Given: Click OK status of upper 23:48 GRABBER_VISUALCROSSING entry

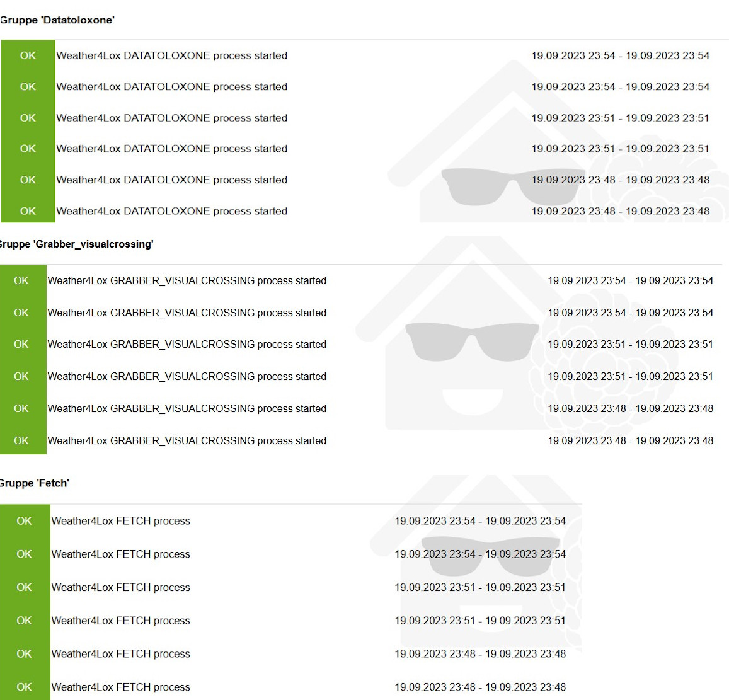Looking at the screenshot, I should coord(21,408).
